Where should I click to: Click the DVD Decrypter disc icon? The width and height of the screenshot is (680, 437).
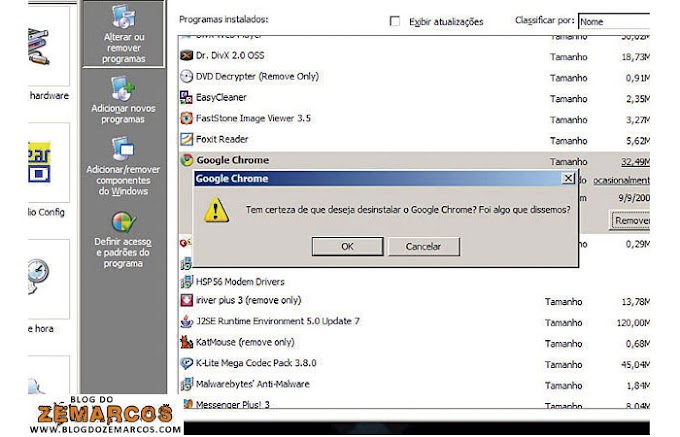click(x=186, y=76)
